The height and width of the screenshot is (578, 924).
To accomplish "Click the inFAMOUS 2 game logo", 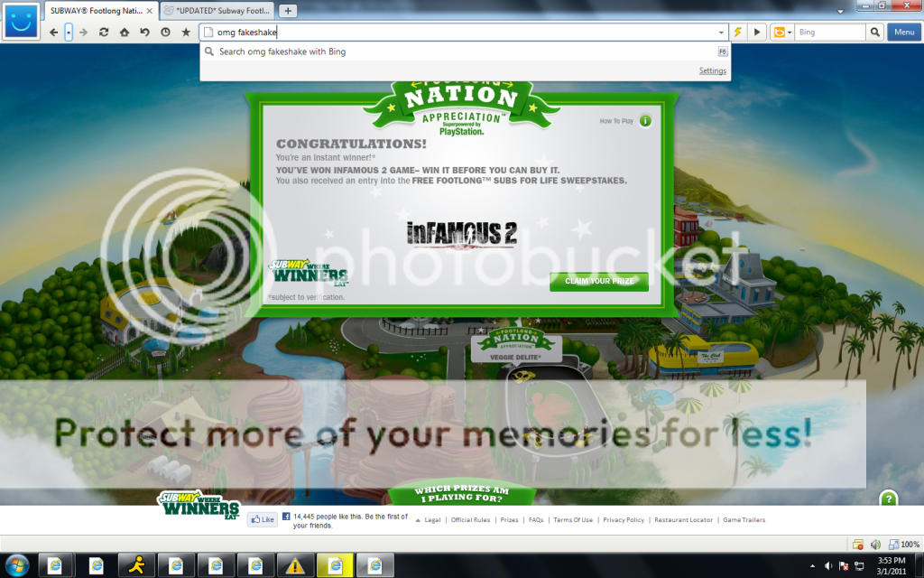I will 461,234.
